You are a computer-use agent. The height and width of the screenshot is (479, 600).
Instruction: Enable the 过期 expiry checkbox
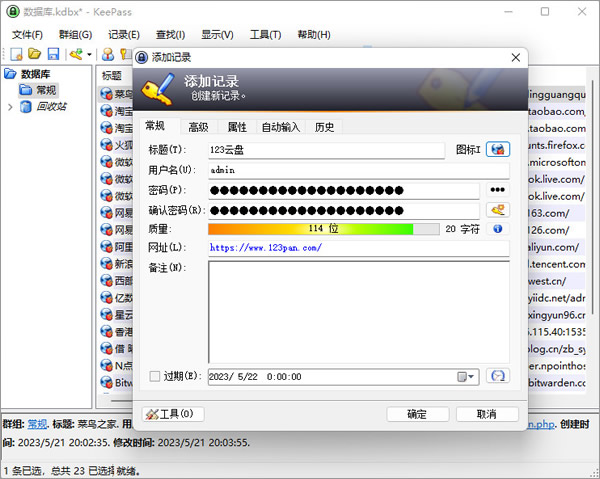(x=155, y=376)
